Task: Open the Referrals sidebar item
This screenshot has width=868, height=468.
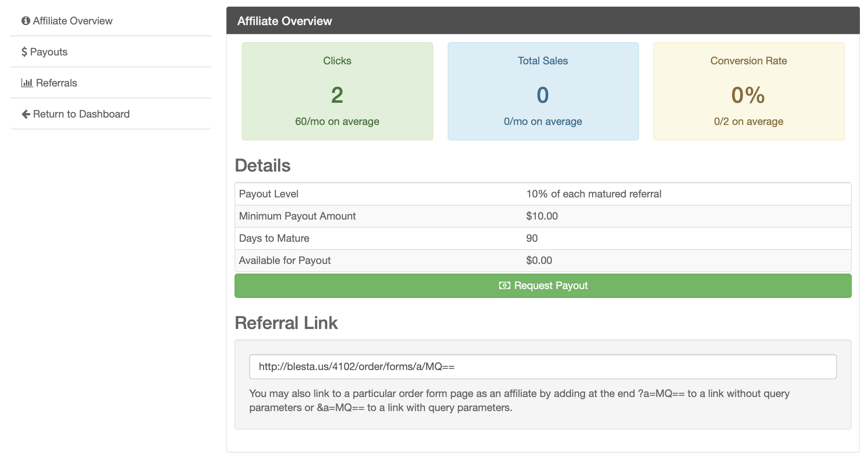Action: point(57,83)
